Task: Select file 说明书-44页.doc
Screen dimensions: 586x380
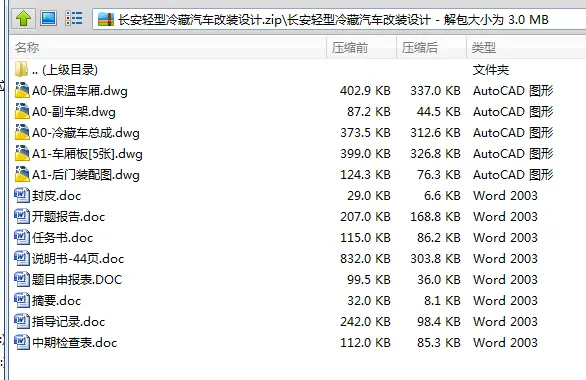Action: coord(78,259)
